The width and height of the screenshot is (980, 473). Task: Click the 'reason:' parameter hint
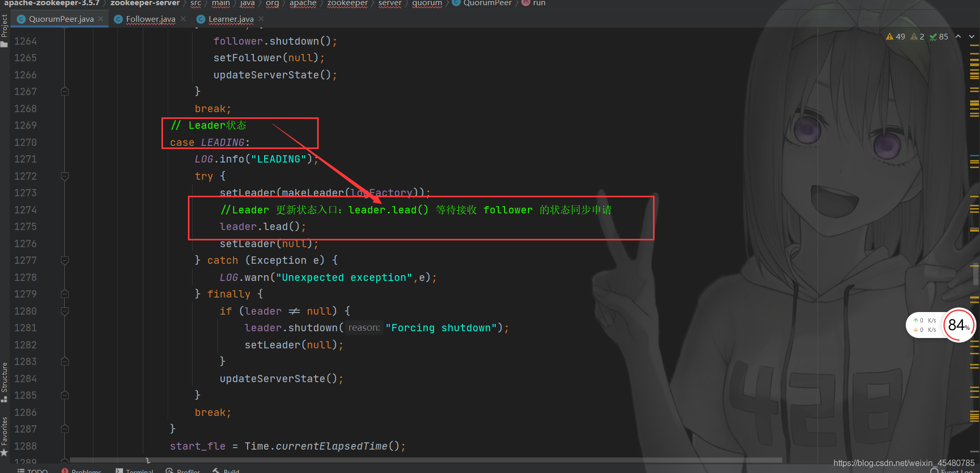[x=364, y=328]
